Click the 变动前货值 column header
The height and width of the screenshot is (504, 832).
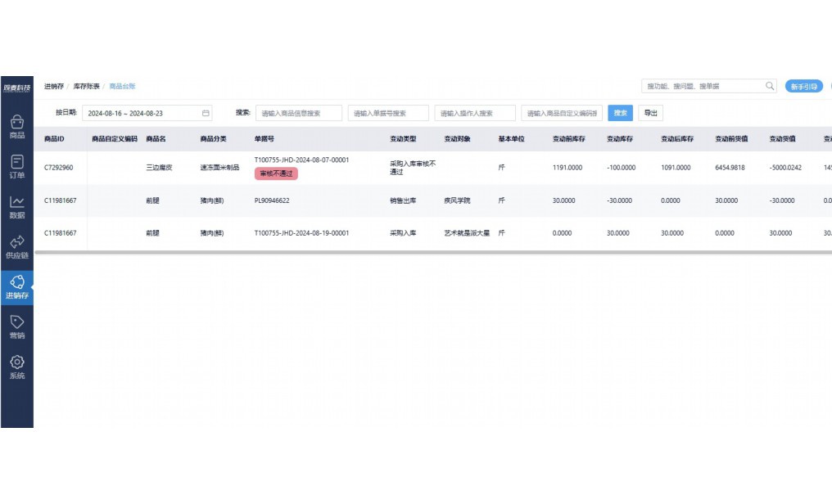tap(731, 139)
